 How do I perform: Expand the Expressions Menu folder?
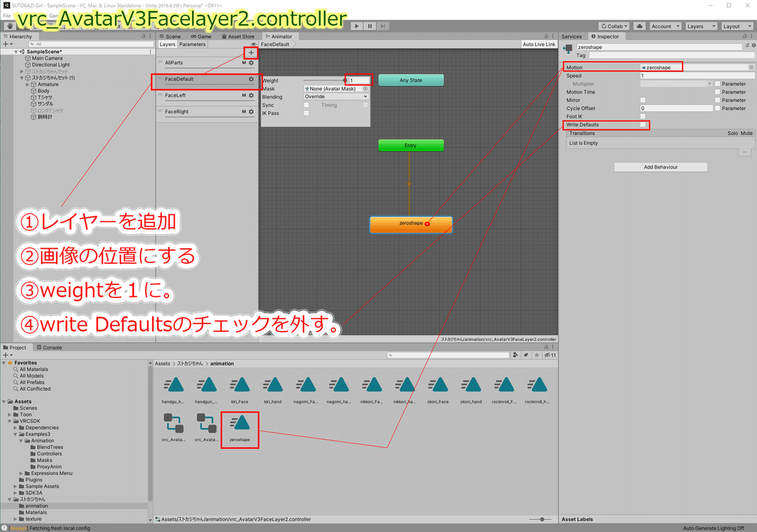click(22, 473)
